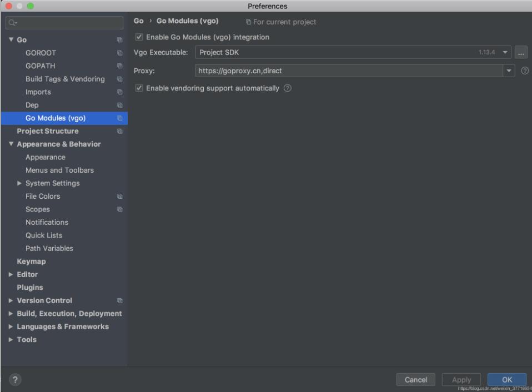This screenshot has height=392, width=532.
Task: Open Path Variables settings
Action: (x=49, y=249)
